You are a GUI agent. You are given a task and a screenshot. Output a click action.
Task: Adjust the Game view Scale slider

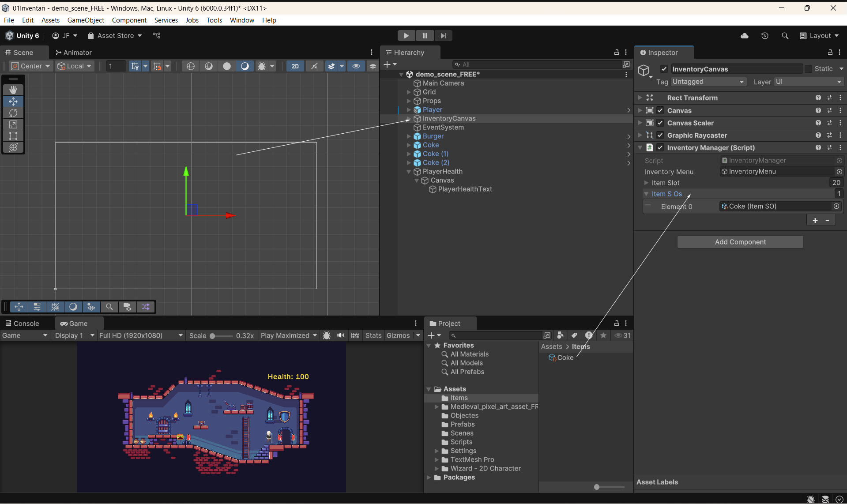pos(213,336)
